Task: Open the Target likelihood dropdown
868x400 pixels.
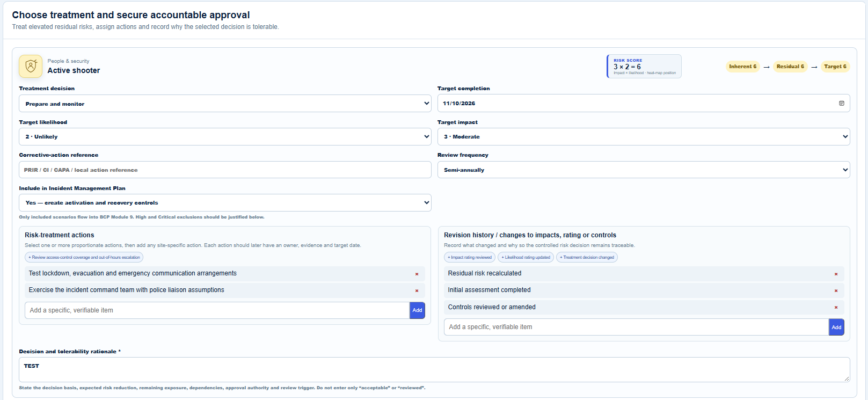Action: pos(225,136)
